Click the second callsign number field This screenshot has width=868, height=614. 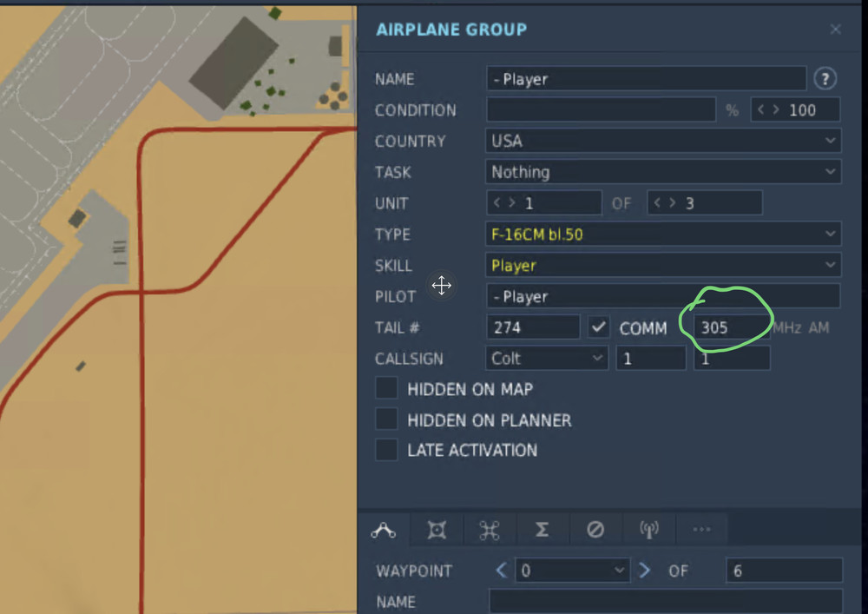point(731,358)
